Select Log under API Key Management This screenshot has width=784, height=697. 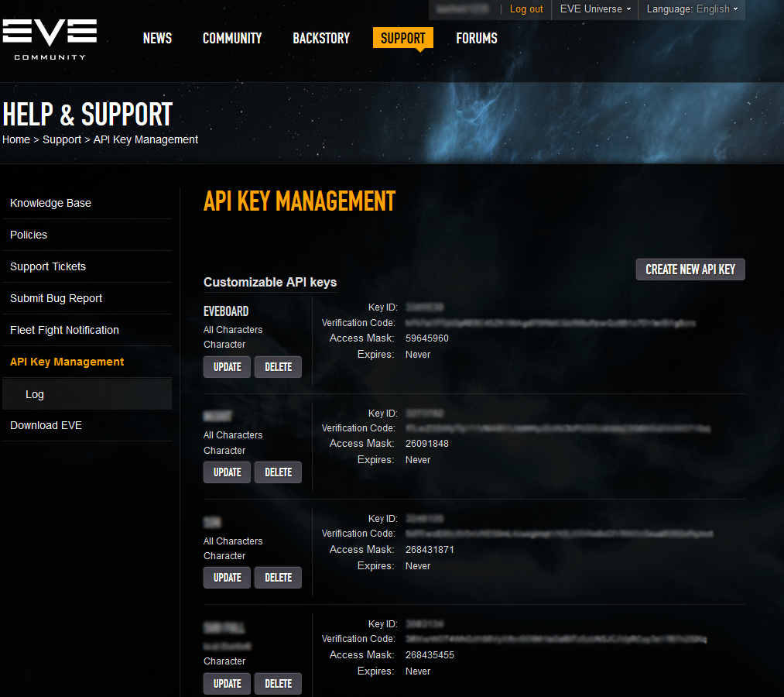[35, 394]
